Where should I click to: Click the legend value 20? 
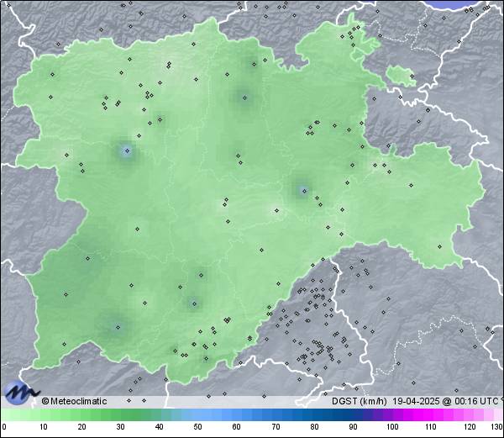click(x=82, y=427)
